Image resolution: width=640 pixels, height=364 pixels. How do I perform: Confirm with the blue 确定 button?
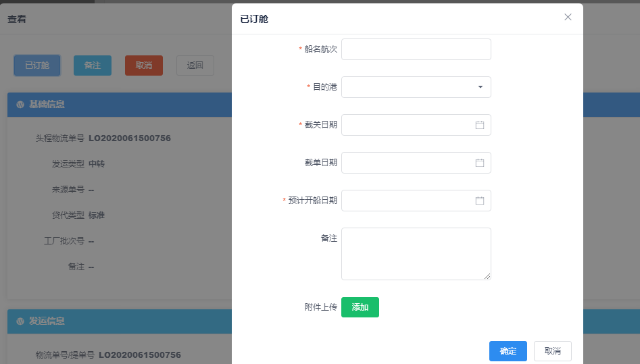click(x=508, y=351)
